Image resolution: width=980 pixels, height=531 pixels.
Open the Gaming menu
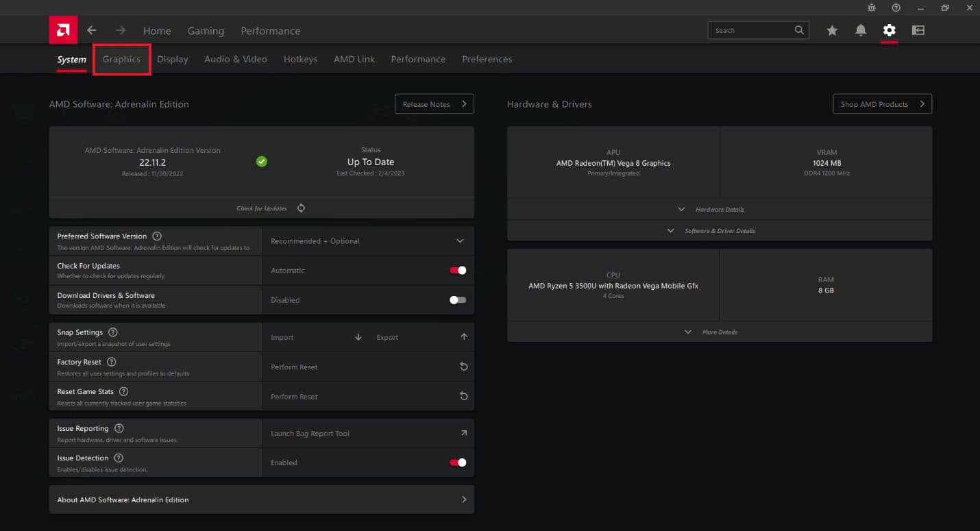click(206, 31)
